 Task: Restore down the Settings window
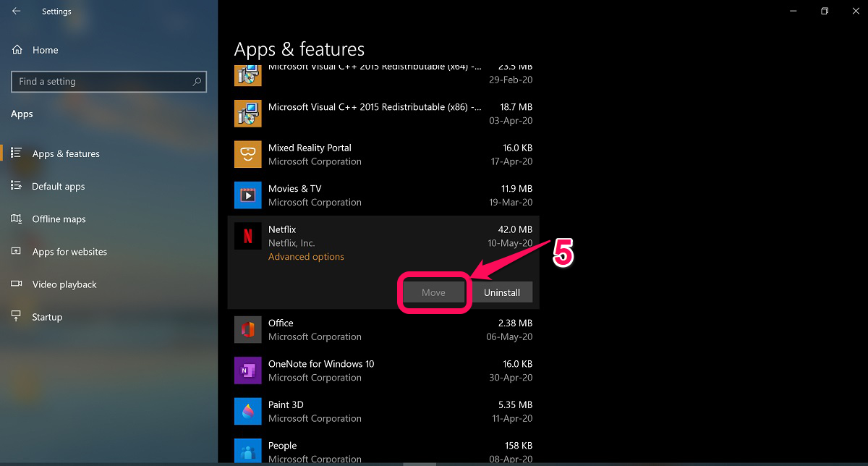coord(825,11)
